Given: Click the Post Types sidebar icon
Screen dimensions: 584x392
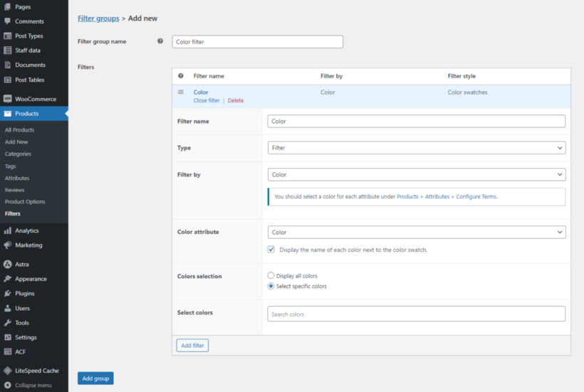Looking at the screenshot, I should tap(7, 36).
